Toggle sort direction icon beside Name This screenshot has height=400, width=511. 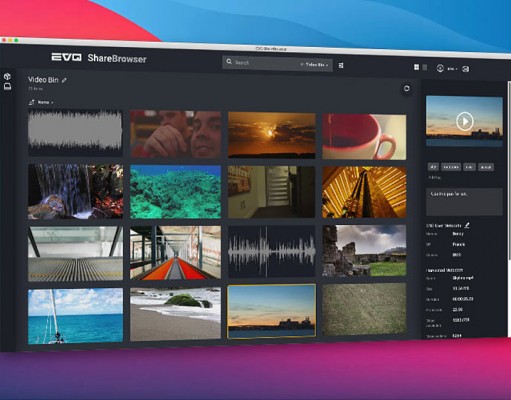[x=32, y=102]
